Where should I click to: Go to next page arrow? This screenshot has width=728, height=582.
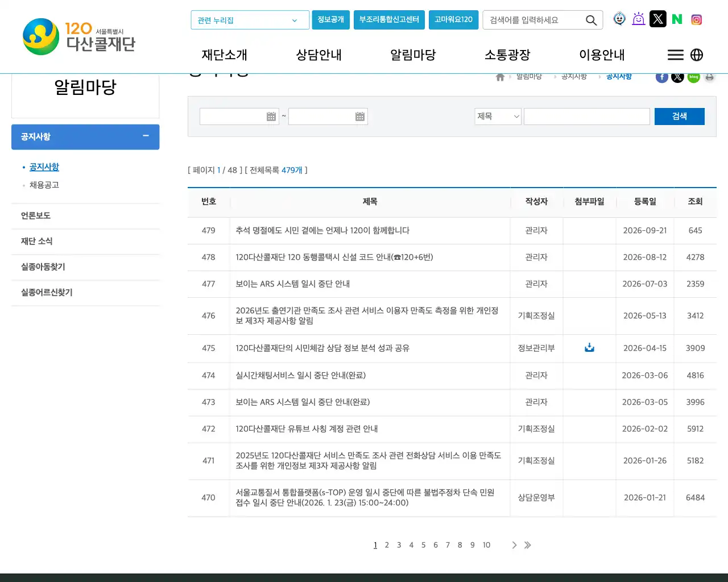click(x=514, y=545)
